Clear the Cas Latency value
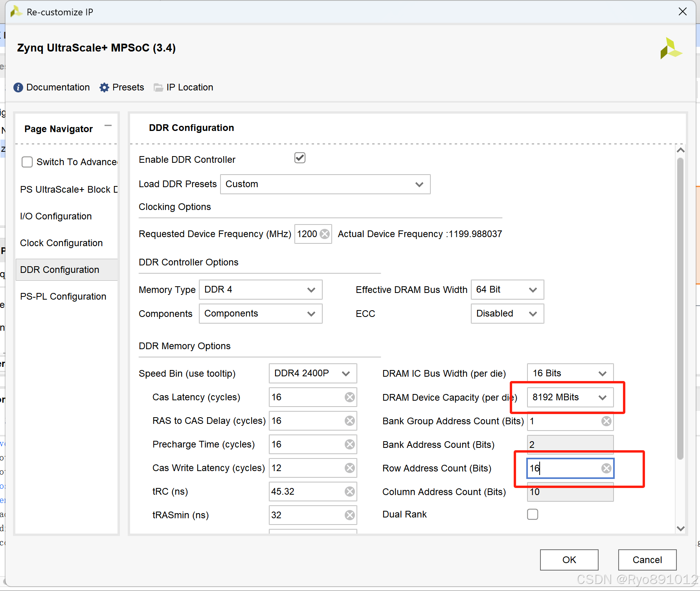Image resolution: width=700 pixels, height=591 pixels. click(x=350, y=397)
